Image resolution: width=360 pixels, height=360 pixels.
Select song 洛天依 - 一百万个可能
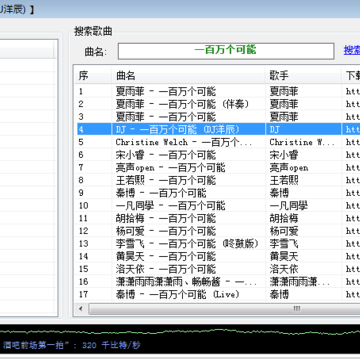[166, 269]
